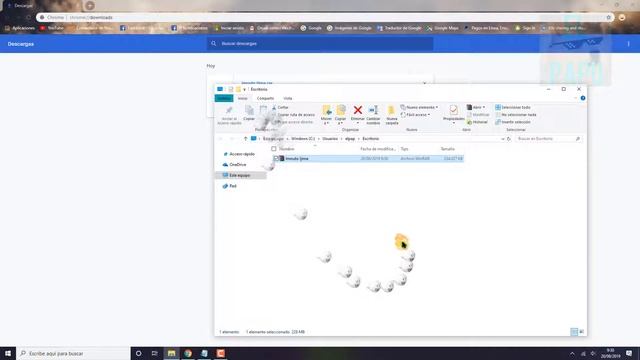This screenshot has height=360, width=640.
Task: Toggle the select-all checkbox in the header
Action: pos(274,149)
